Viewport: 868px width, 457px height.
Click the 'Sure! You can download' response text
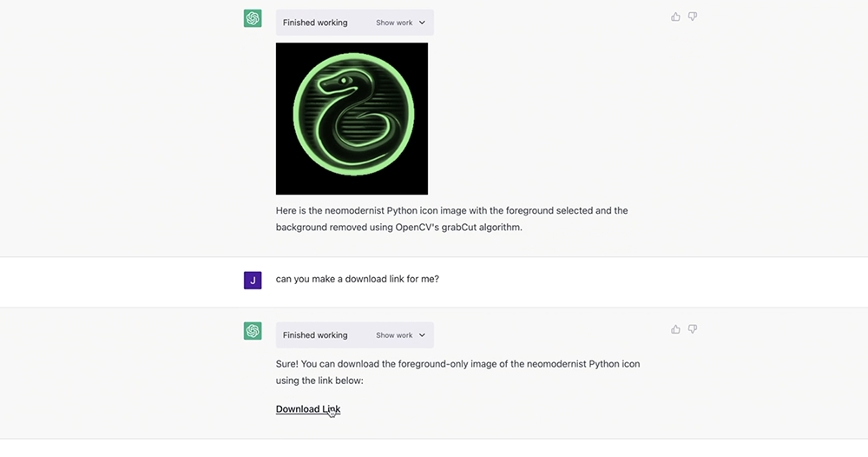pyautogui.click(x=457, y=372)
